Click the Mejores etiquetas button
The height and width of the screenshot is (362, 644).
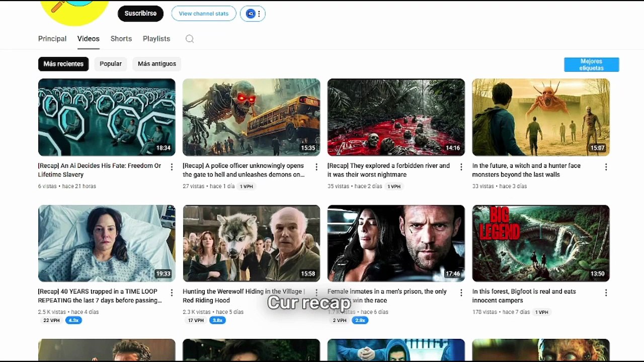pos(592,64)
